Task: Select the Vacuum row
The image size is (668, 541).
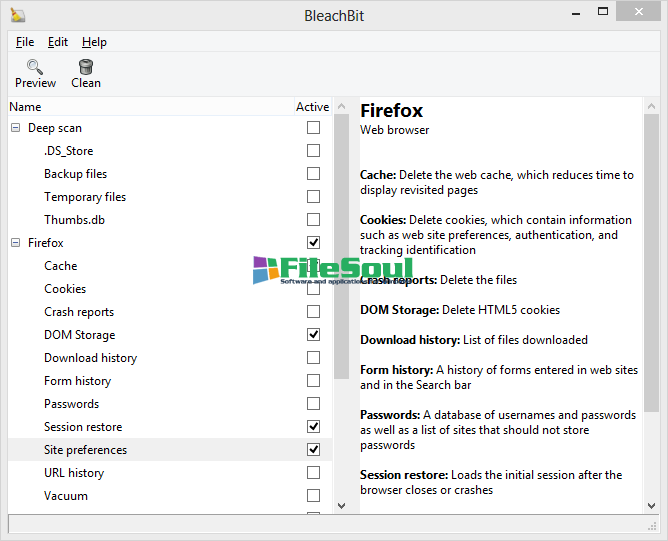Action: point(170,495)
